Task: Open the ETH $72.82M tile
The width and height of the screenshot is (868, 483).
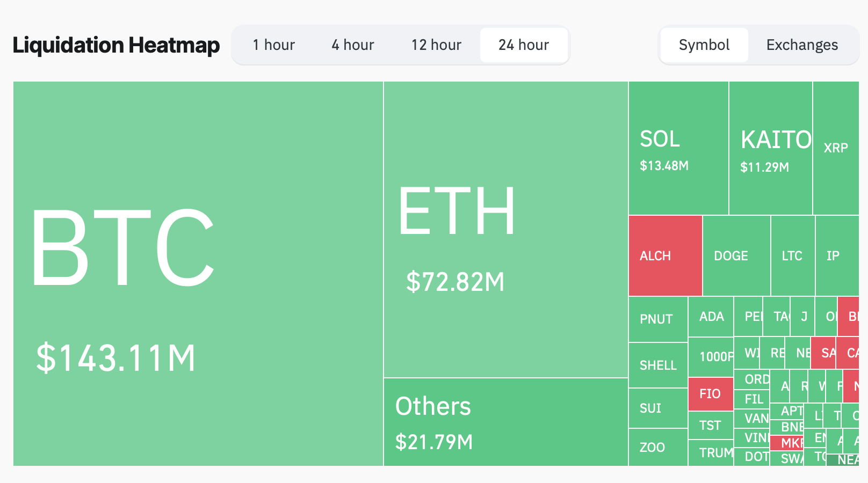Action: (x=505, y=230)
